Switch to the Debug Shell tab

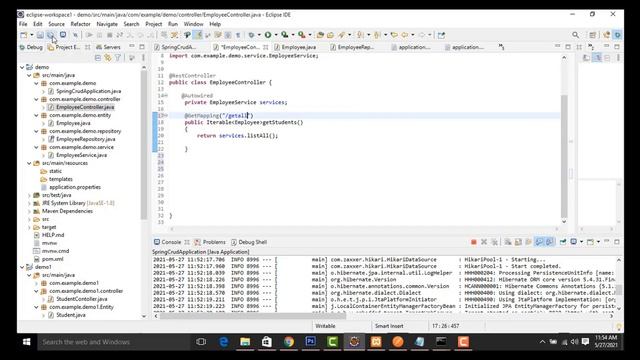[249, 242]
